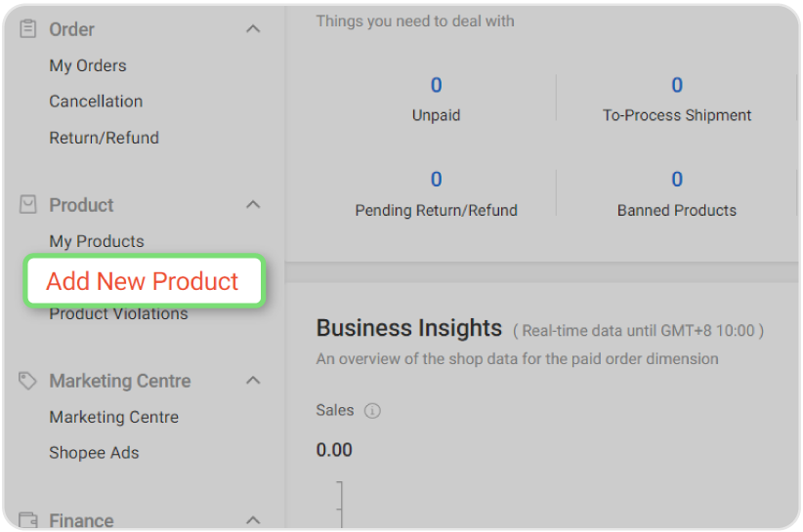Click the Order clipboard icon
The width and height of the screenshot is (803, 532).
(28, 29)
